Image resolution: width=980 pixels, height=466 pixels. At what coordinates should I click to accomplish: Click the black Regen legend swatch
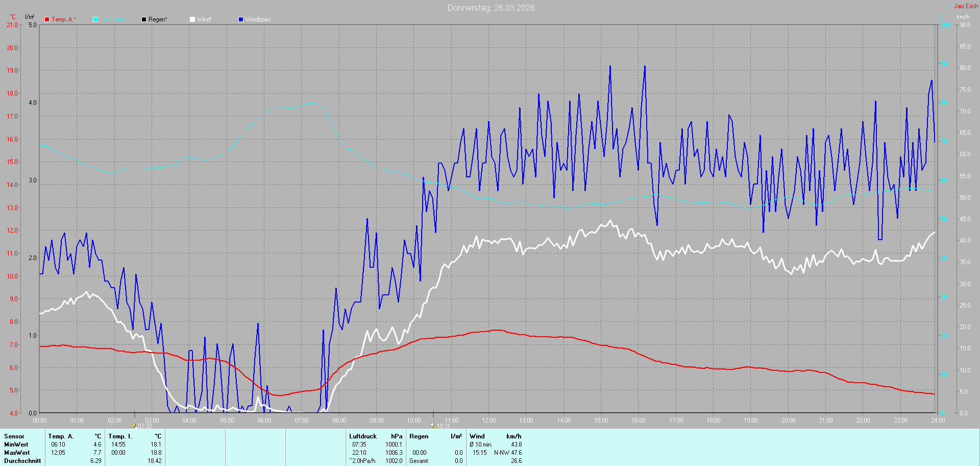pos(144,19)
